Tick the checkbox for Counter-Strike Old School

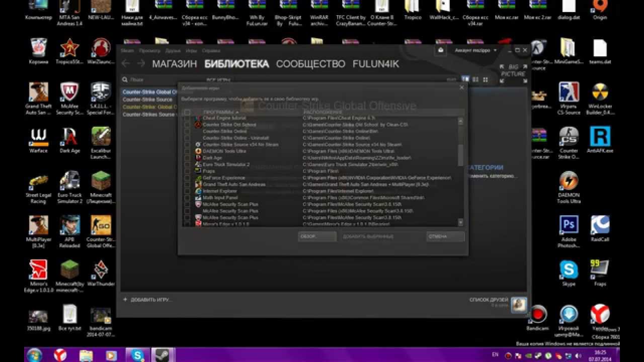(187, 125)
